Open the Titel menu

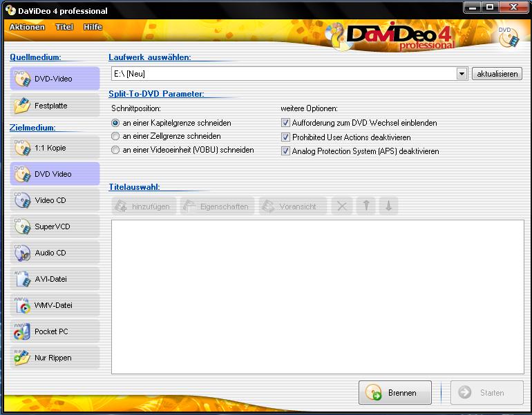(64, 27)
